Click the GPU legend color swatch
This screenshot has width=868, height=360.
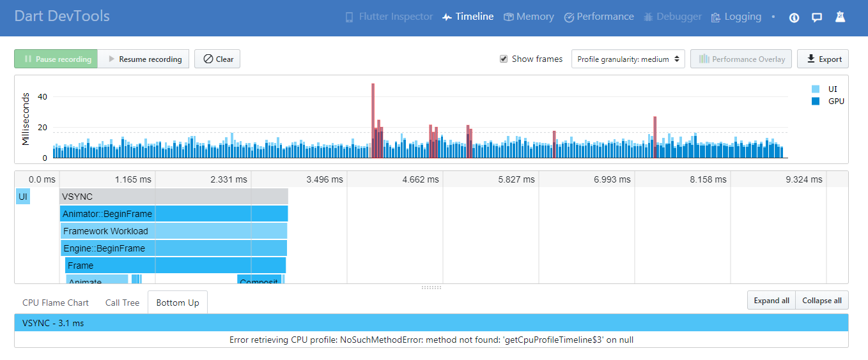(815, 101)
